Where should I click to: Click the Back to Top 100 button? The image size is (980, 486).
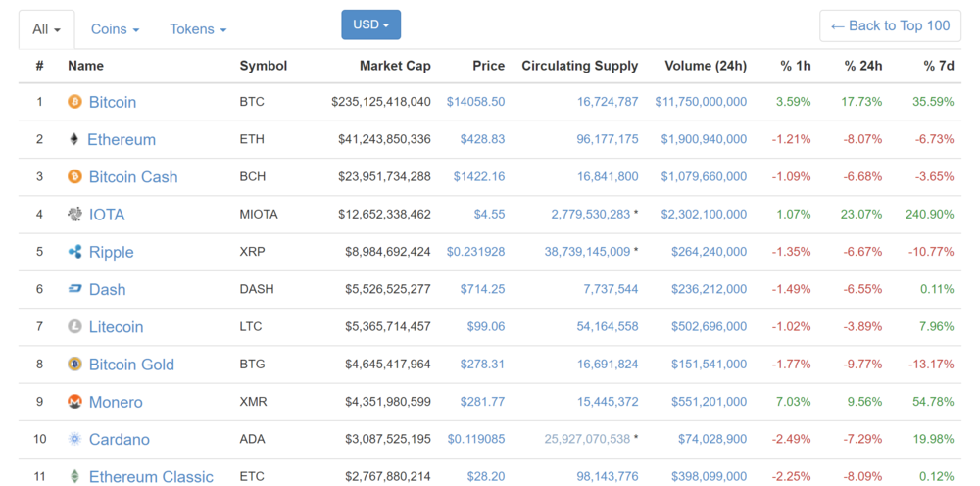[x=890, y=25]
